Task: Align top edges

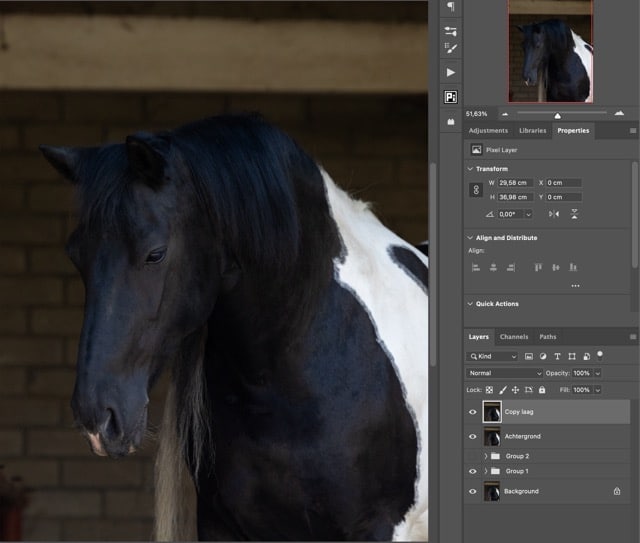Action: coord(538,267)
